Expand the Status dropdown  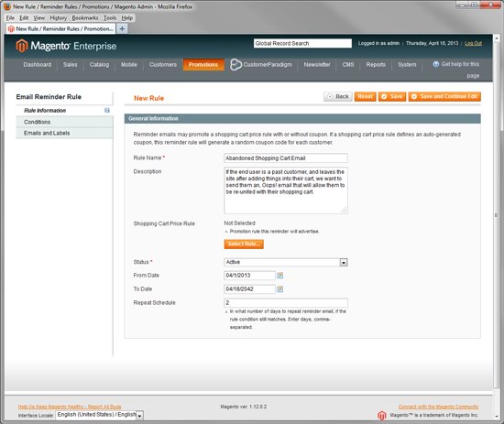344,263
